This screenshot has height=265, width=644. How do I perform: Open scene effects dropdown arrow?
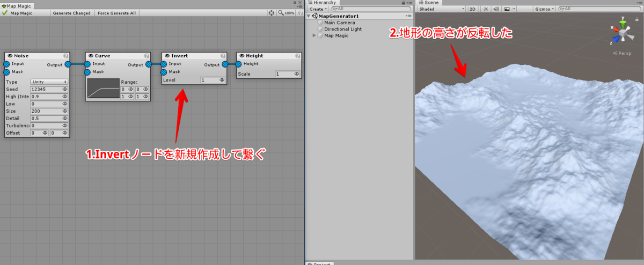coord(514,9)
